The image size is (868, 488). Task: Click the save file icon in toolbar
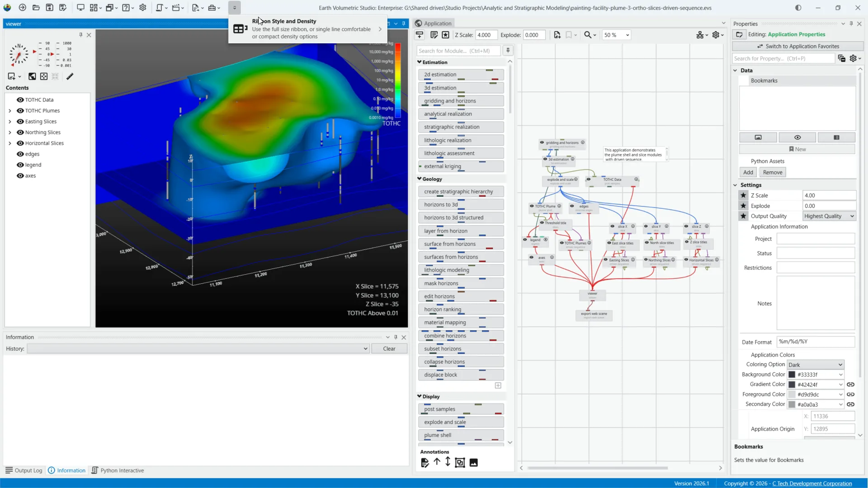pos(50,8)
